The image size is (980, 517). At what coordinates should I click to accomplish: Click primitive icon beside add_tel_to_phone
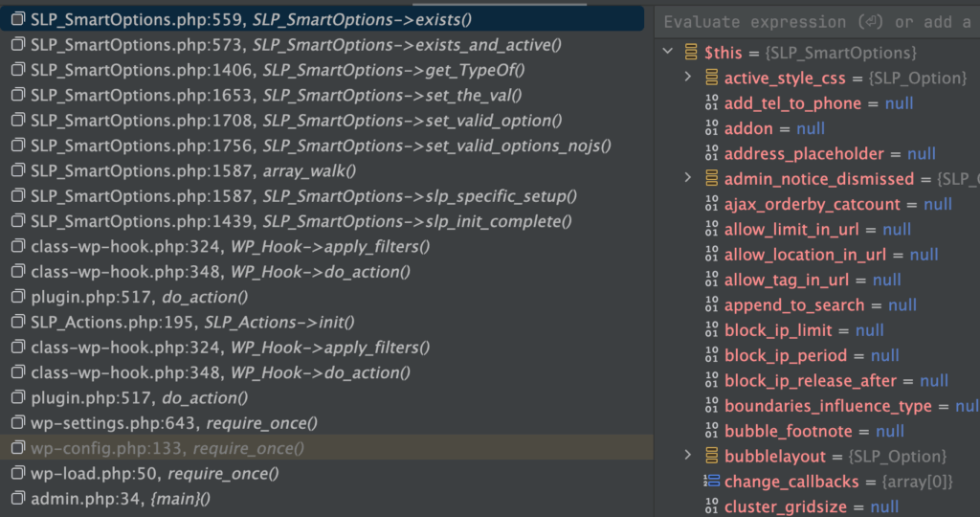tap(711, 102)
